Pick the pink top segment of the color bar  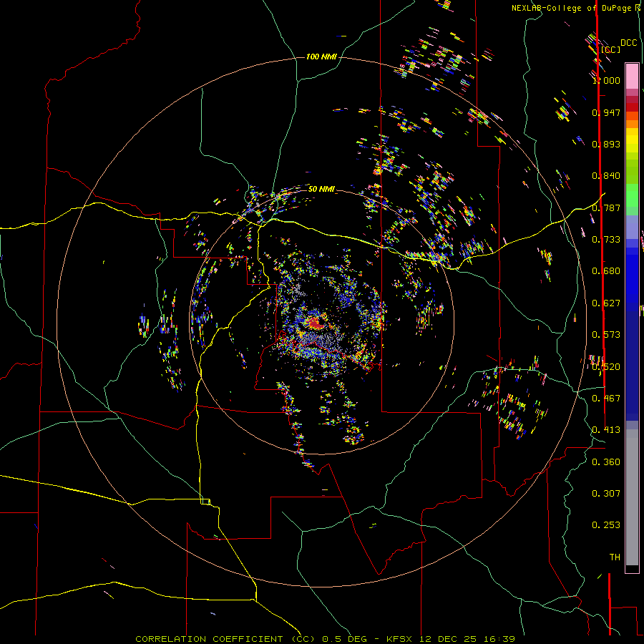tap(632, 76)
